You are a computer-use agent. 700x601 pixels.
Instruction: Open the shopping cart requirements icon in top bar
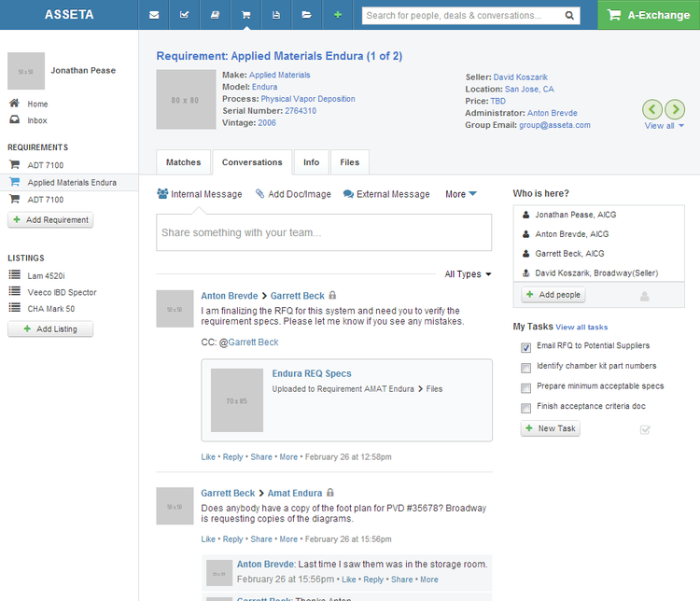245,15
